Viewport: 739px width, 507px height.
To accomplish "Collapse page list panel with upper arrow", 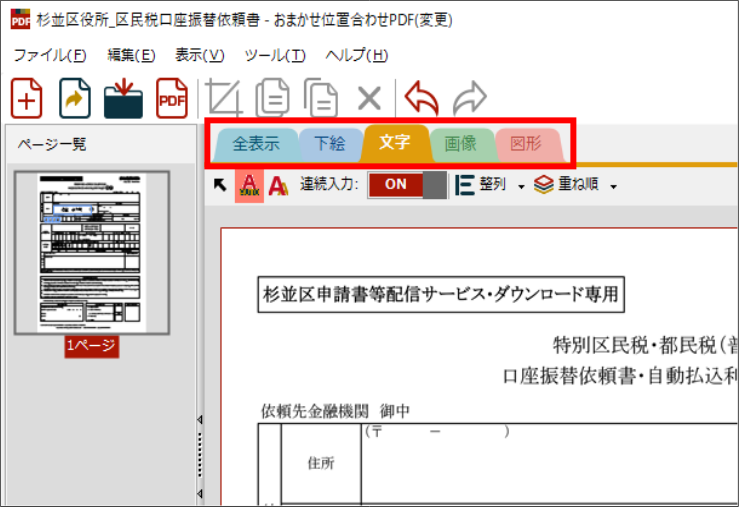I will pyautogui.click(x=200, y=419).
